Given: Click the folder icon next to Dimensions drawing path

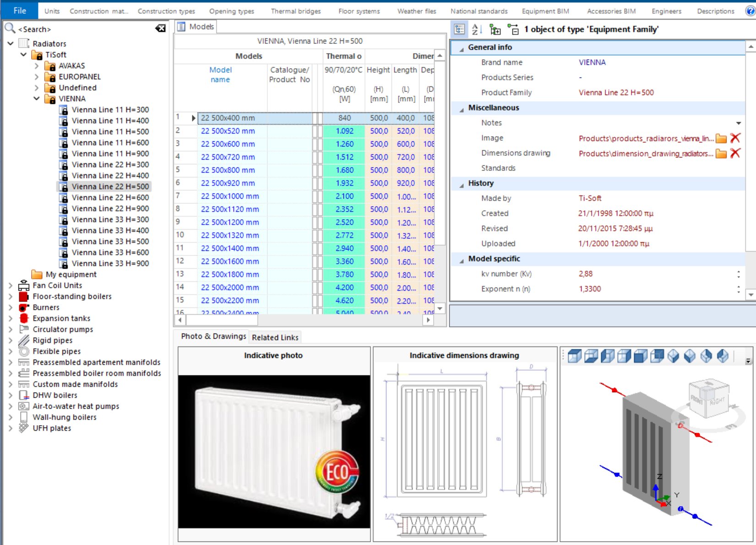Looking at the screenshot, I should 721,153.
